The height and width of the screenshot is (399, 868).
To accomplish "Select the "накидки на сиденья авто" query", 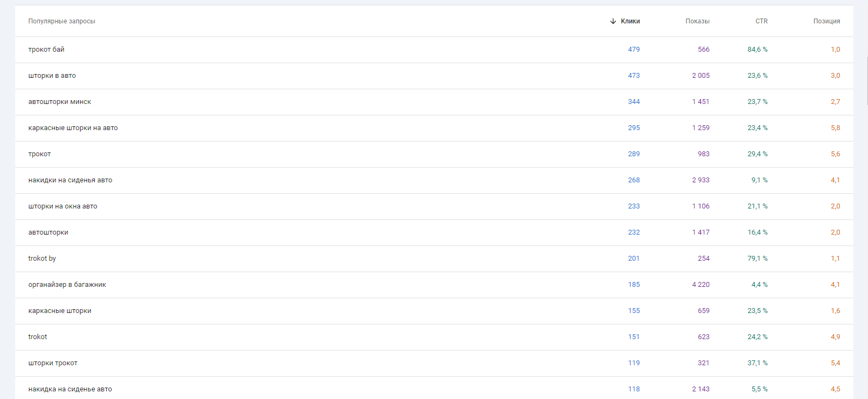I will tap(70, 180).
